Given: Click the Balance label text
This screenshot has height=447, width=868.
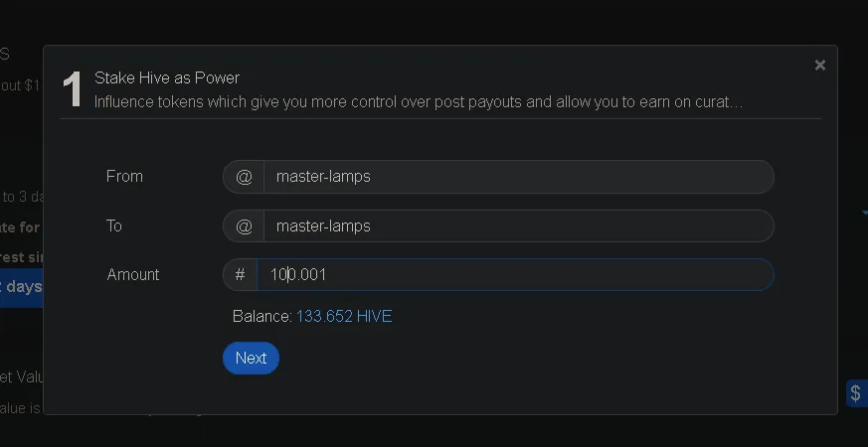Looking at the screenshot, I should click(x=261, y=317).
